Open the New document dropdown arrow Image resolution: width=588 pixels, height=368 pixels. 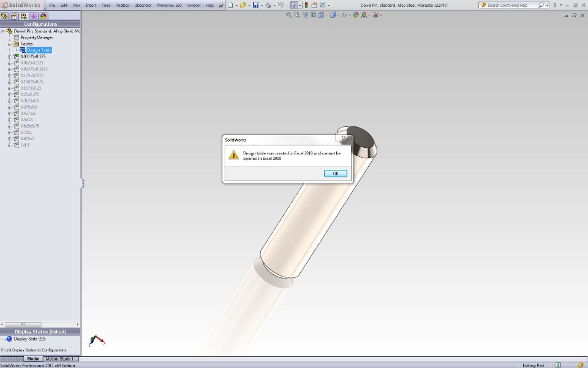236,6
